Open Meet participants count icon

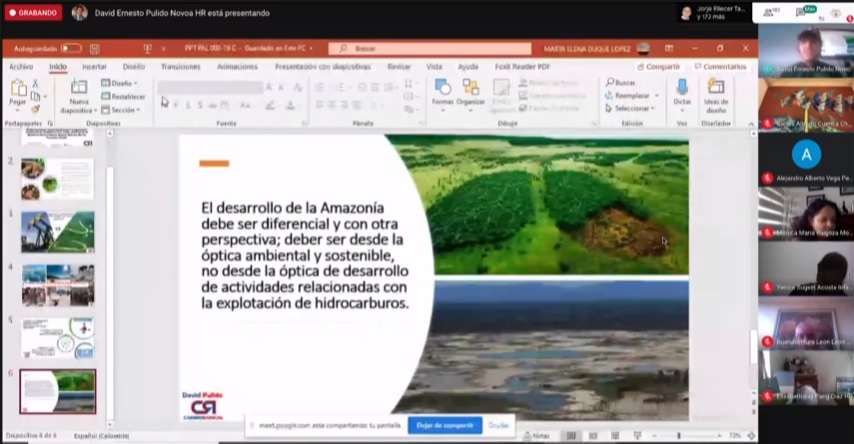click(771, 13)
